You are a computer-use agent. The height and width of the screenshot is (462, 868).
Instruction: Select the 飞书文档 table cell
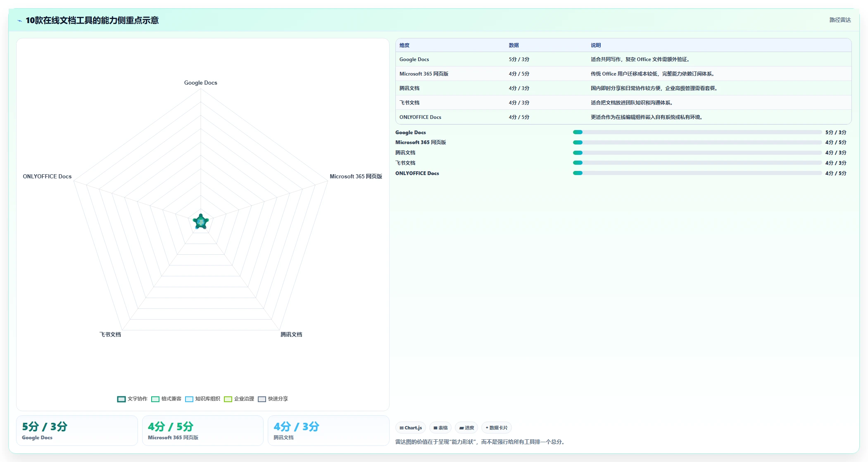(x=409, y=103)
